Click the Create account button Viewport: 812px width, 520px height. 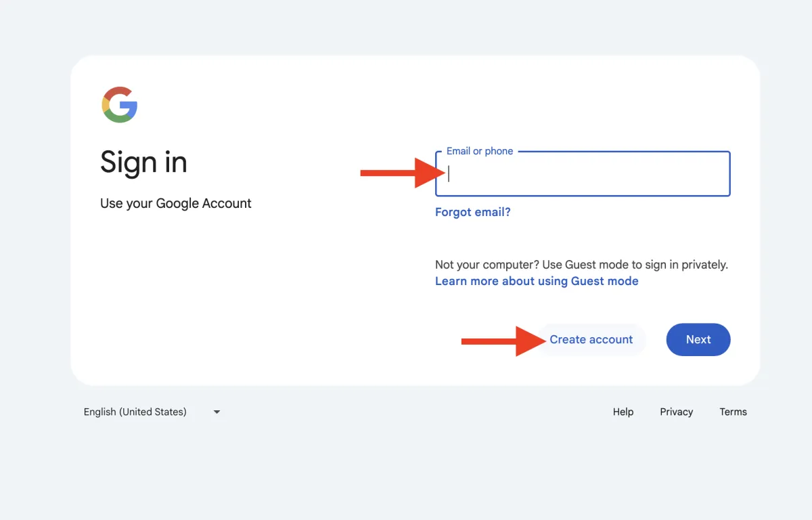(591, 339)
